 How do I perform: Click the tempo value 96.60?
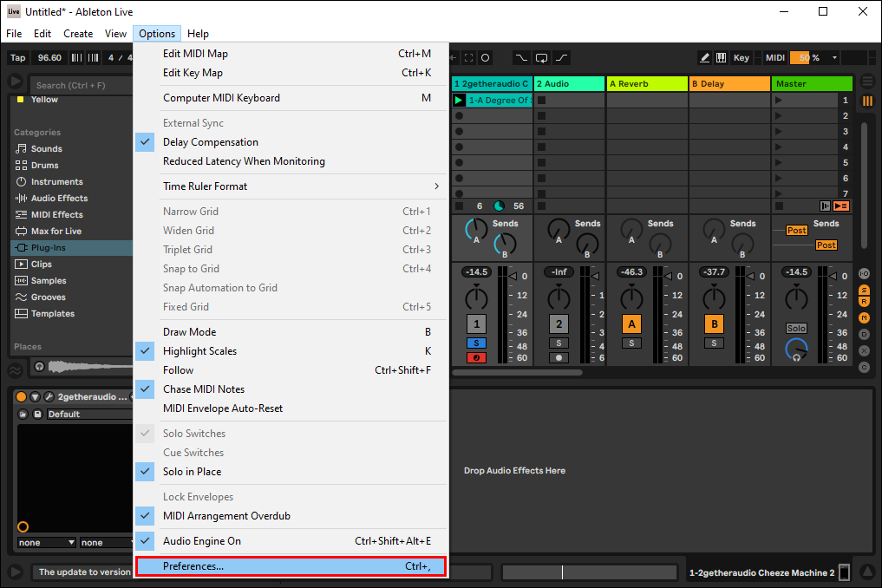pos(49,57)
